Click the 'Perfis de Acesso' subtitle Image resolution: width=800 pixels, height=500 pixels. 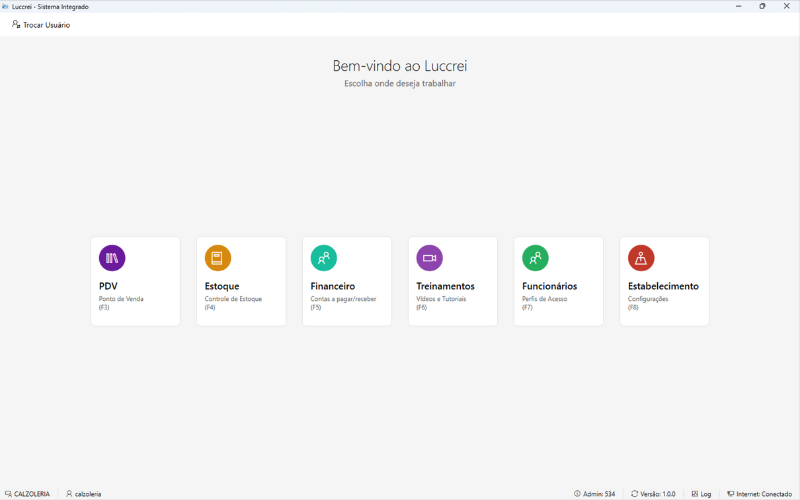tap(544, 299)
